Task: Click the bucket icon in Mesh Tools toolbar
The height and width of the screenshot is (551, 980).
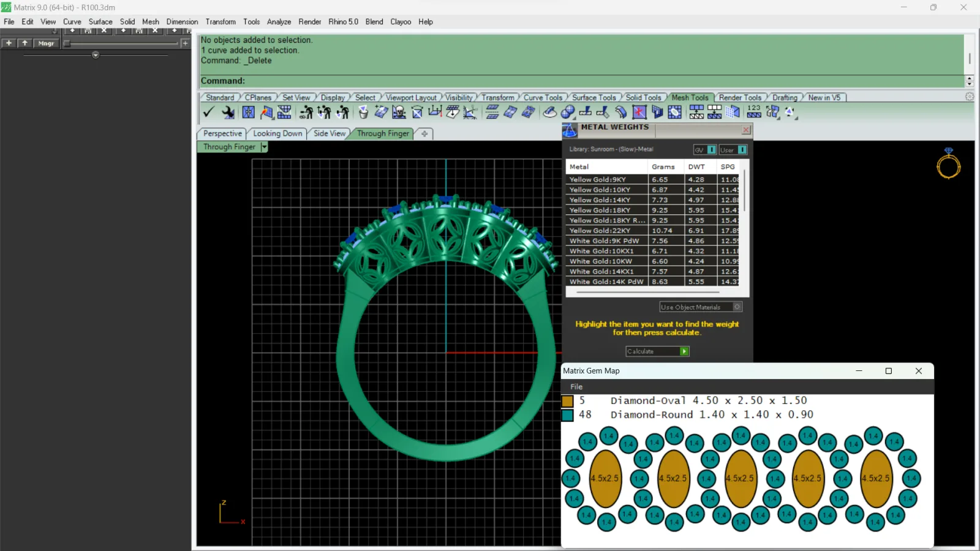Action: pyautogui.click(x=363, y=112)
